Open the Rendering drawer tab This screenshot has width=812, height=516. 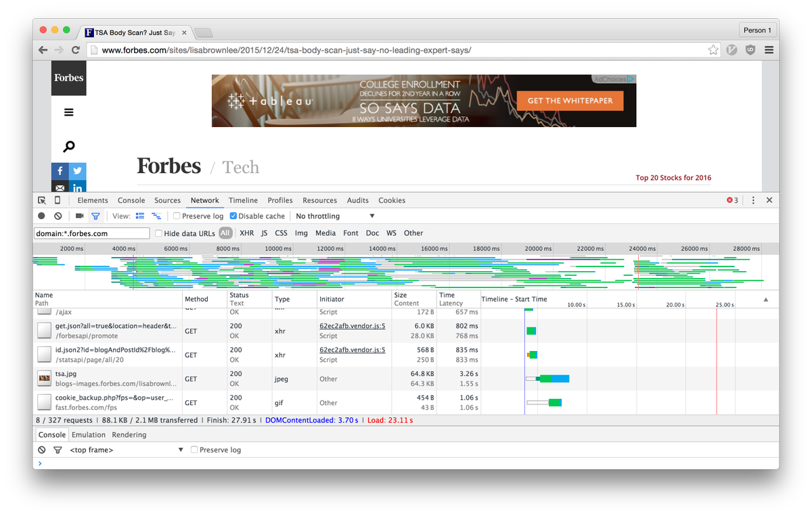click(129, 435)
